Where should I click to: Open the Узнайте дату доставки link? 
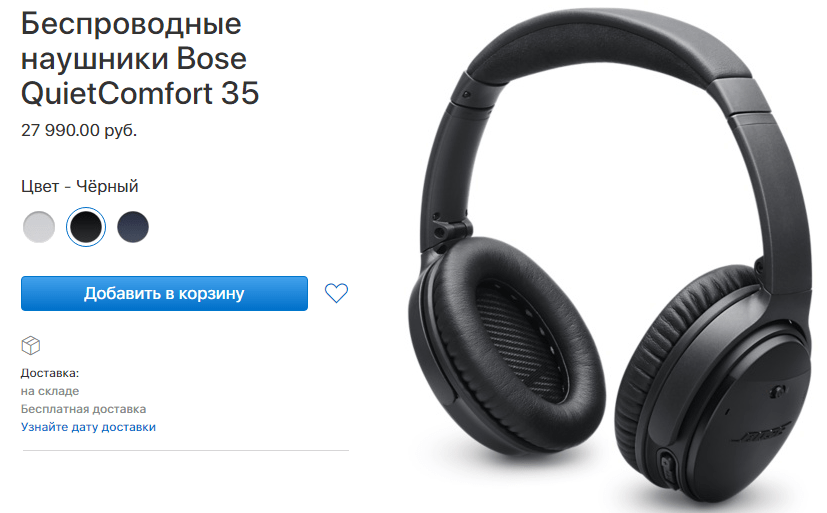click(x=88, y=427)
